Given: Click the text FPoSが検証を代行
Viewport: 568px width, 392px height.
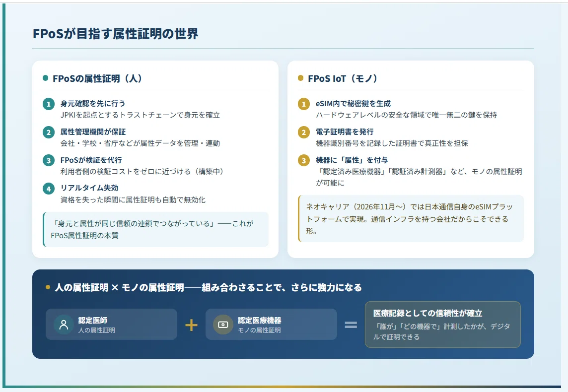Looking at the screenshot, I should coord(91,160).
